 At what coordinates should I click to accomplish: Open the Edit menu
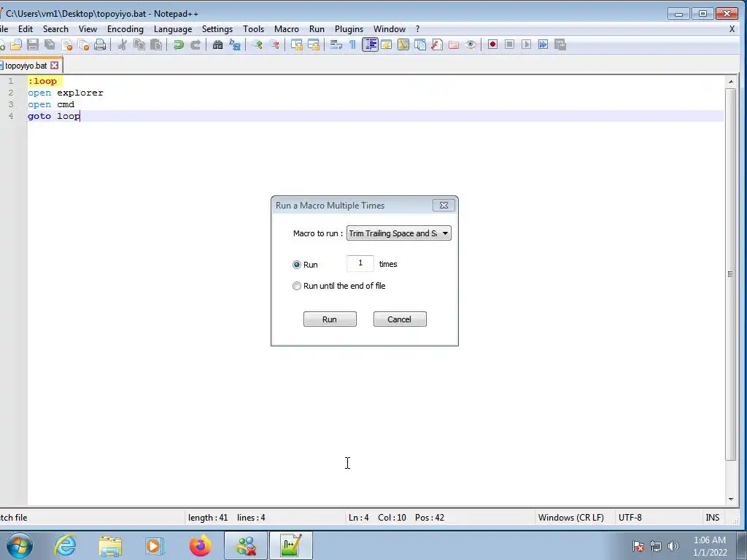coord(26,29)
